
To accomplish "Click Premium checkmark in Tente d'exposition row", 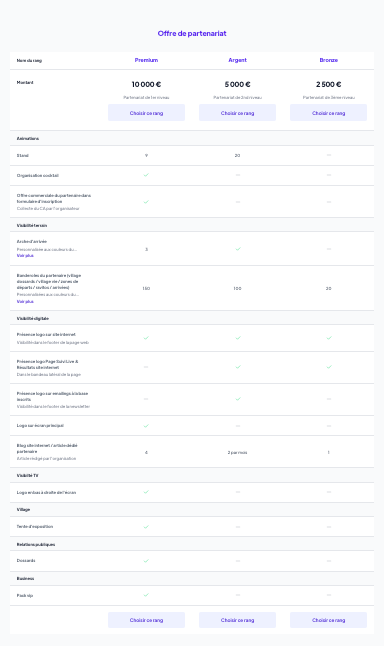I will 146,527.
